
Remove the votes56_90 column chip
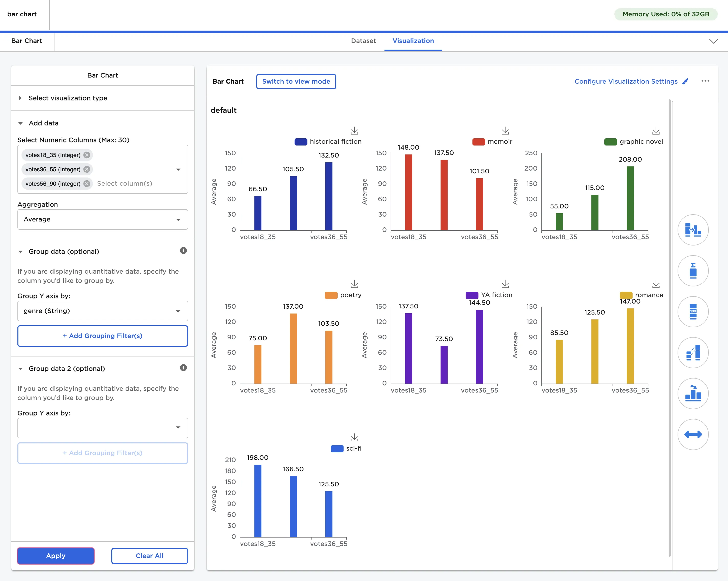click(87, 184)
